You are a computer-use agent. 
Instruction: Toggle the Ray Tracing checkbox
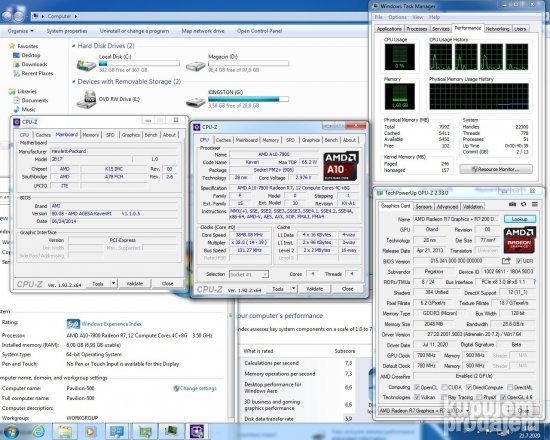click(444, 397)
